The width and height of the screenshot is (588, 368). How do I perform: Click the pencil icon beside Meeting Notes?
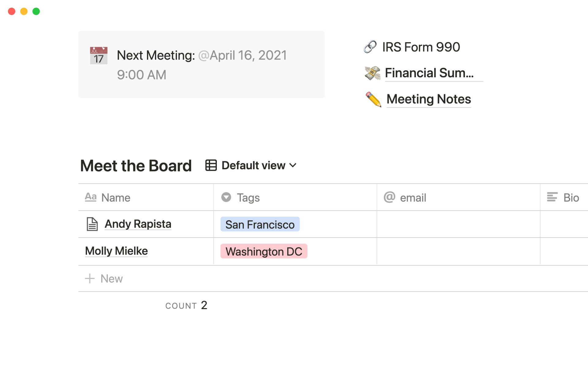pos(373,99)
